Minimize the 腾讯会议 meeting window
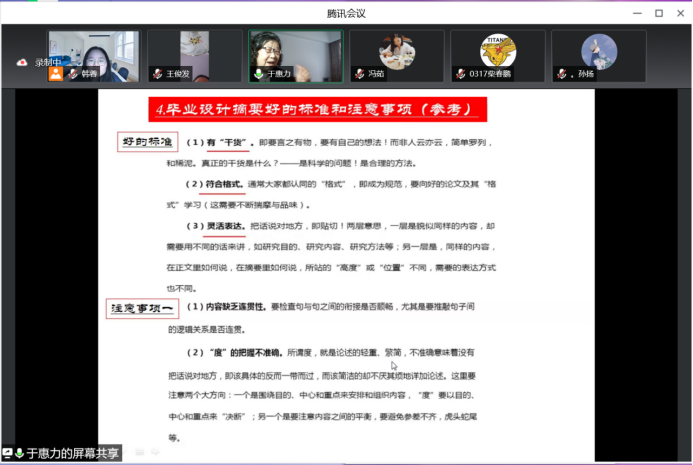This screenshot has width=693, height=465. click(635, 13)
